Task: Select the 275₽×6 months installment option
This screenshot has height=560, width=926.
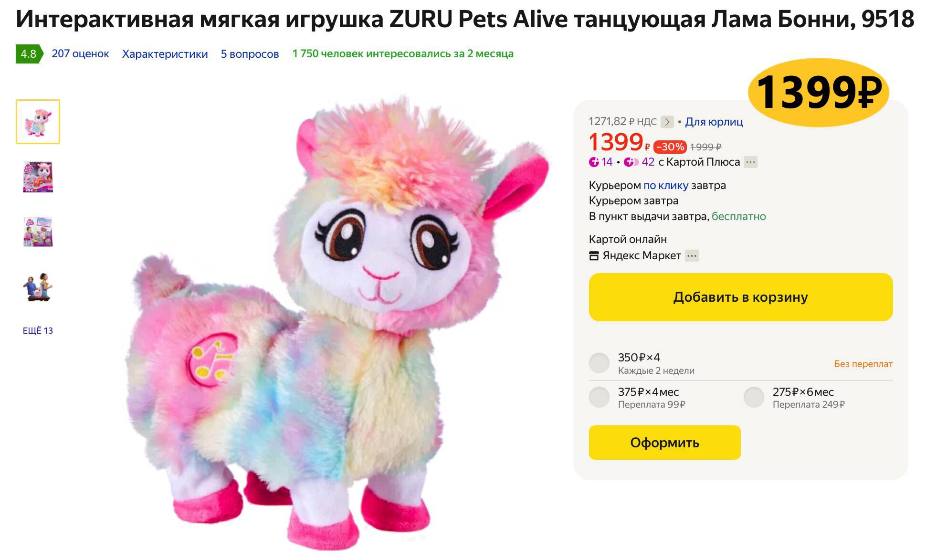Action: [754, 397]
